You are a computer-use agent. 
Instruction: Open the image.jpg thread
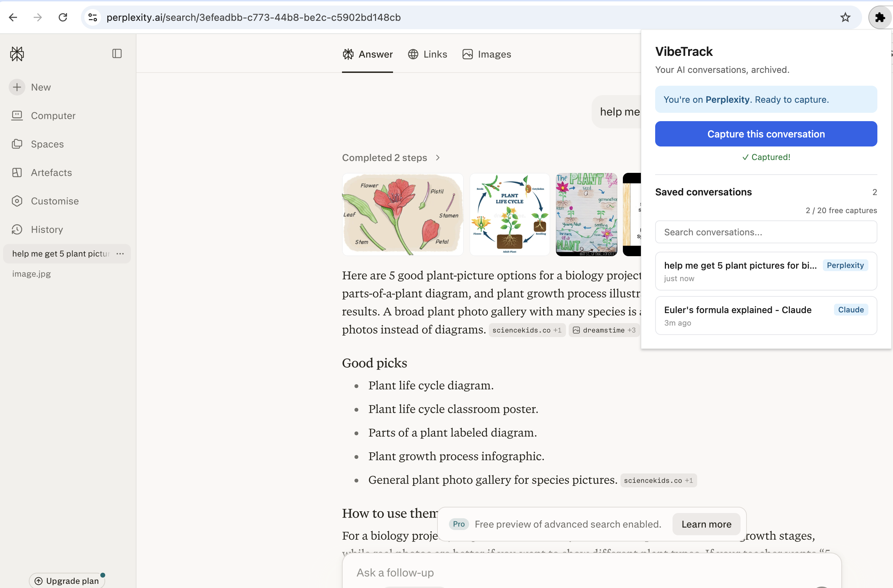32,274
